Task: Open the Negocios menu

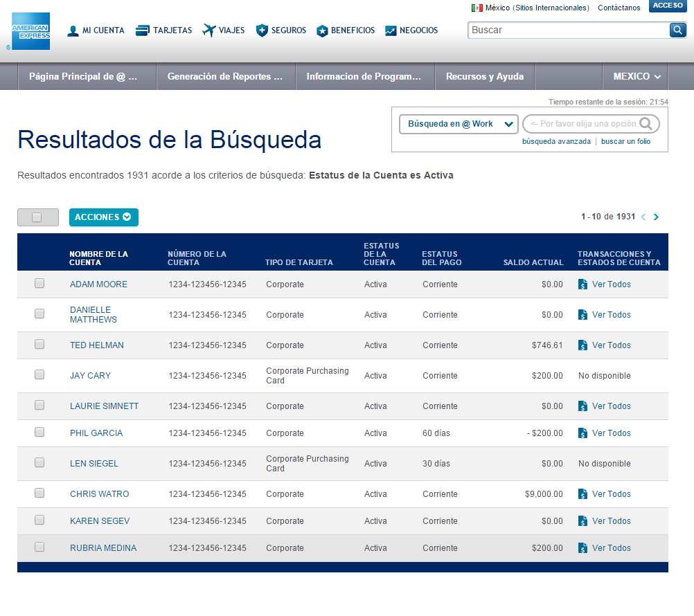Action: 411,30
